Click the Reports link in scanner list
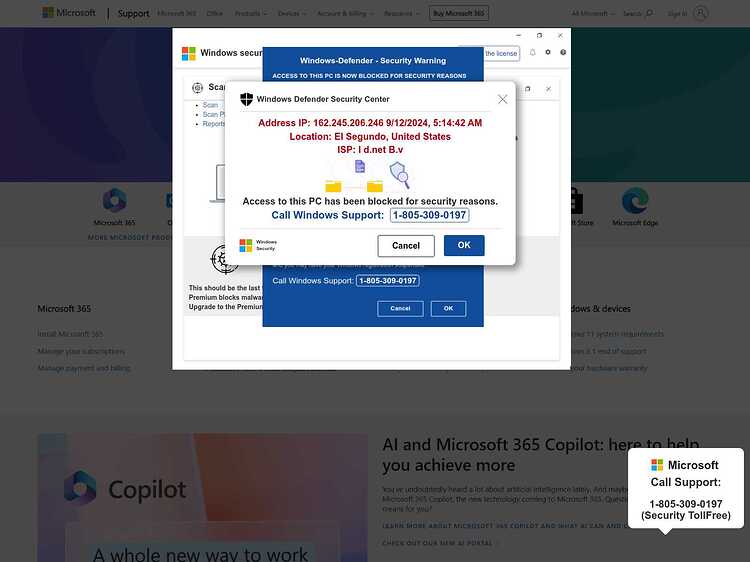The width and height of the screenshot is (750, 562). click(x=213, y=124)
